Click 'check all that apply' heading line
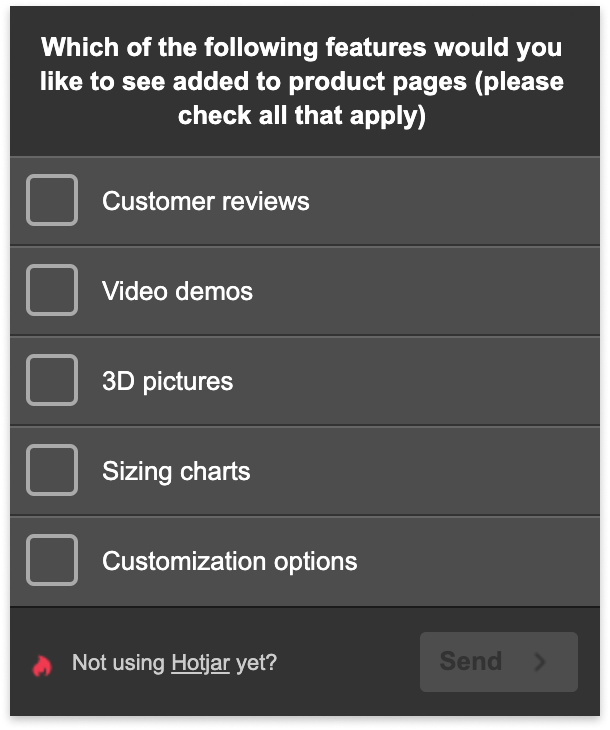 [302, 115]
